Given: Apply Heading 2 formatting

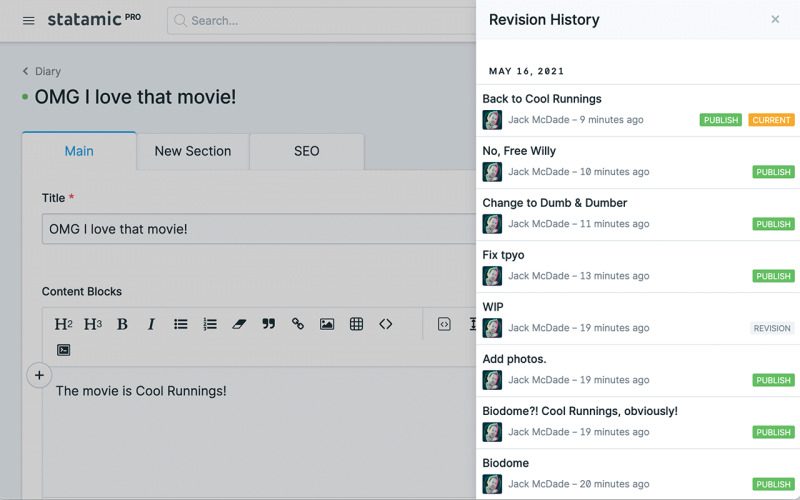Looking at the screenshot, I should (x=63, y=324).
